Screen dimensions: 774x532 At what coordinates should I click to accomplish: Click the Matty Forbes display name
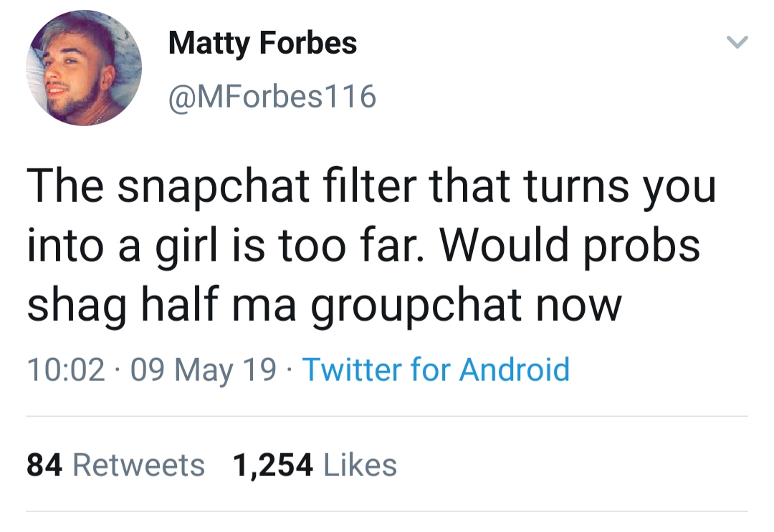[x=262, y=44]
